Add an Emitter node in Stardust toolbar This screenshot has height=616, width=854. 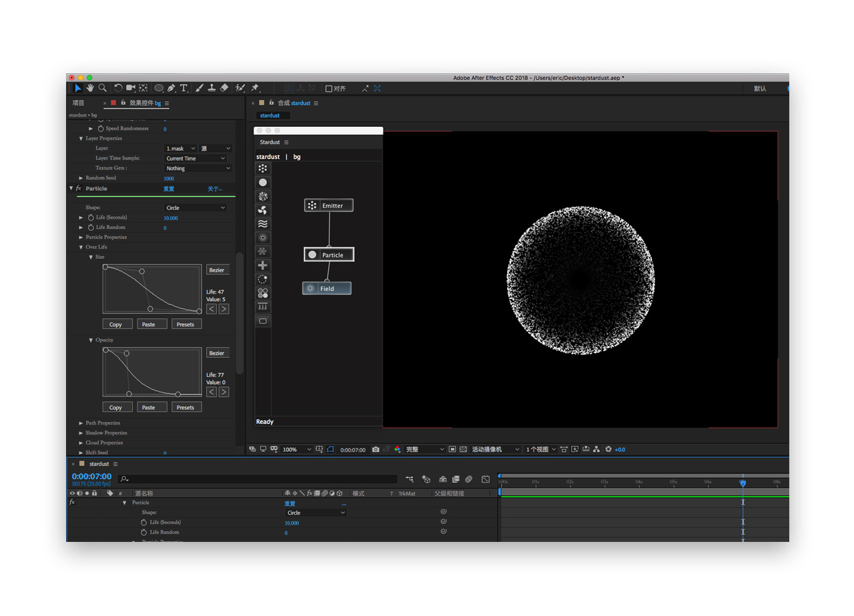click(x=263, y=168)
